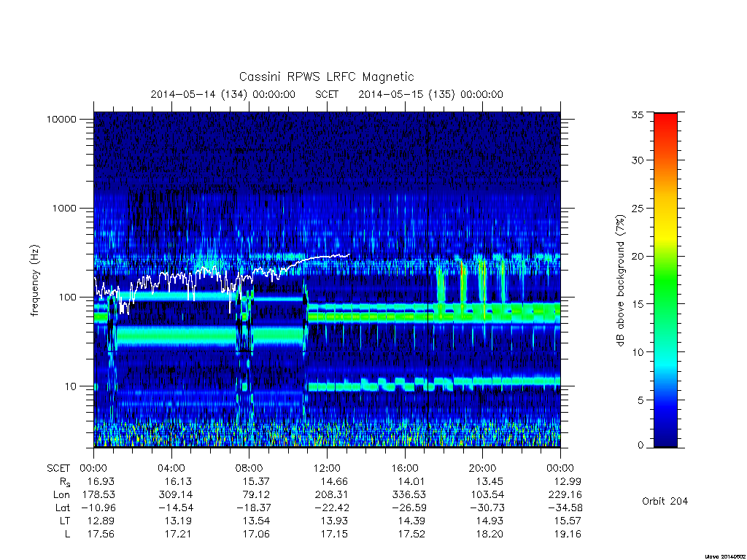Click the 'Lat' row label

coord(63,508)
